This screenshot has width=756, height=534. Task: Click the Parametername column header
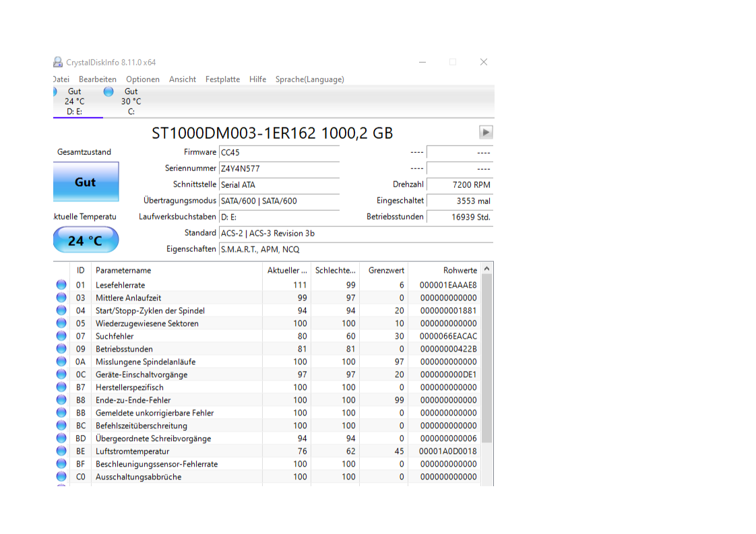click(177, 271)
